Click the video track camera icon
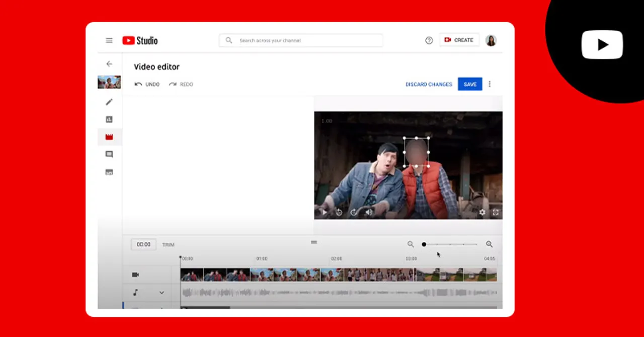Viewport: 644px width, 337px height. pyautogui.click(x=135, y=275)
